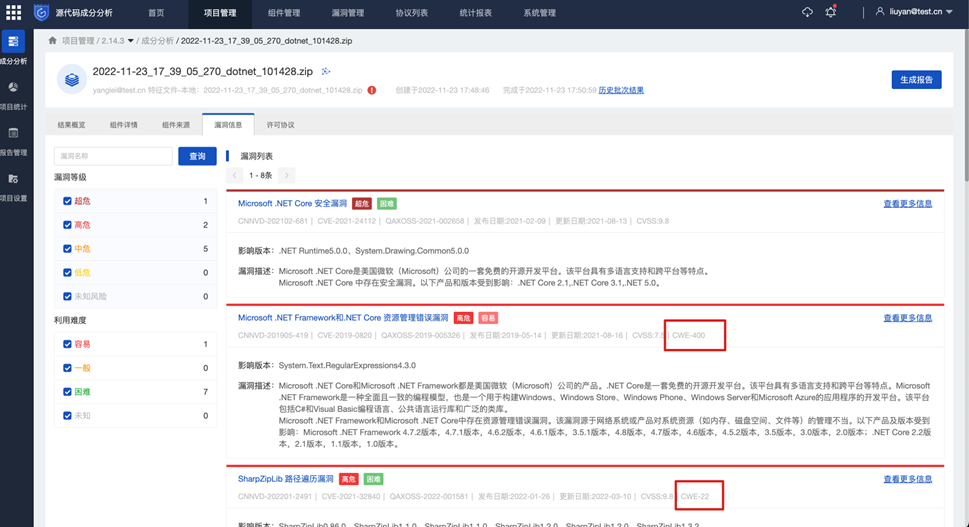
Task: View 查看更多信息 for .NET Core 安全漏洞
Action: click(x=907, y=203)
